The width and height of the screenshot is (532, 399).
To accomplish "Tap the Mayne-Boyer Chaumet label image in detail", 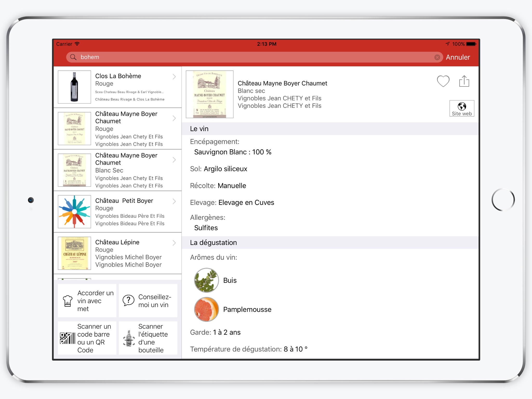I will pos(210,94).
